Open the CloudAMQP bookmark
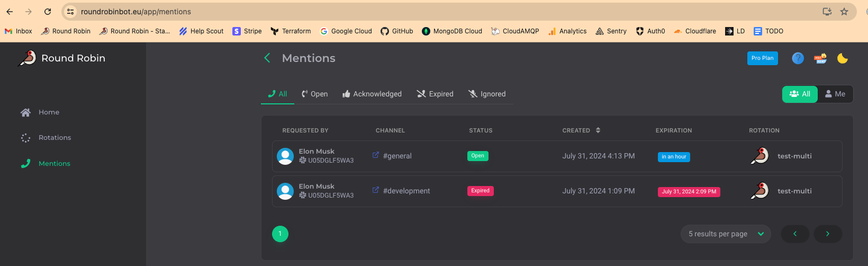Screen dimensions: 868x266 (x=515, y=31)
